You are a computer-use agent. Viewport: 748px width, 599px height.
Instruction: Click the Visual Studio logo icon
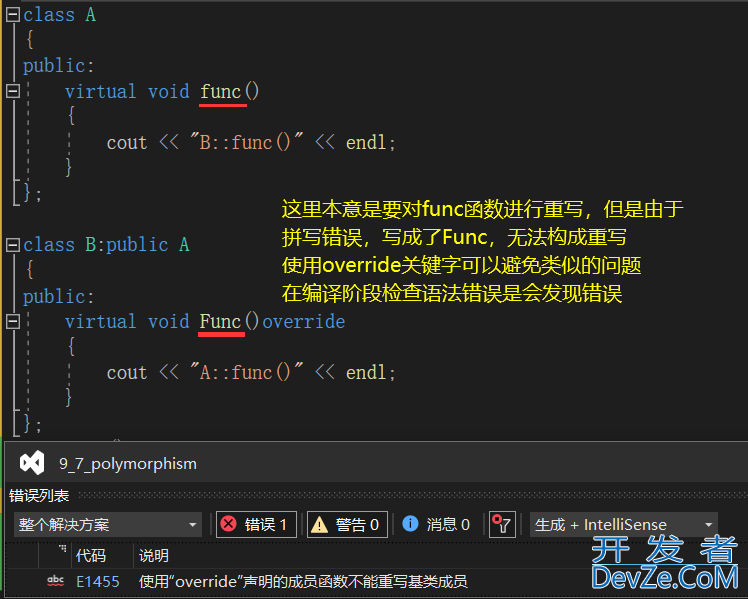32,463
